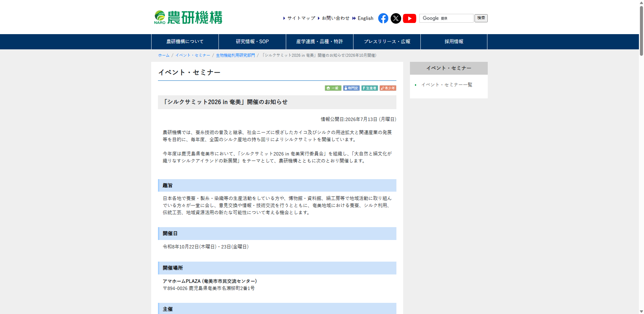The width and height of the screenshot is (644, 314).
Task: Open the YouTube channel icon
Action: click(x=410, y=18)
